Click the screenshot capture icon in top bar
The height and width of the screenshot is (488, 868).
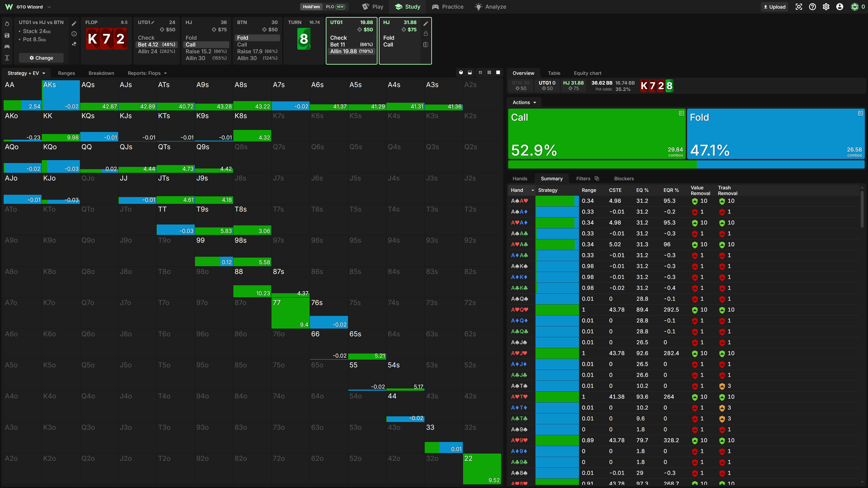click(799, 7)
